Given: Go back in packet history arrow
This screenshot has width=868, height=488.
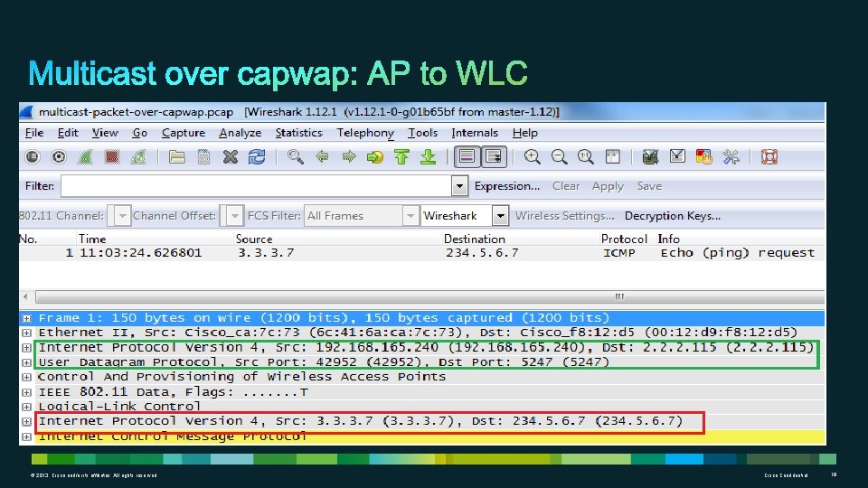Looking at the screenshot, I should (322, 157).
